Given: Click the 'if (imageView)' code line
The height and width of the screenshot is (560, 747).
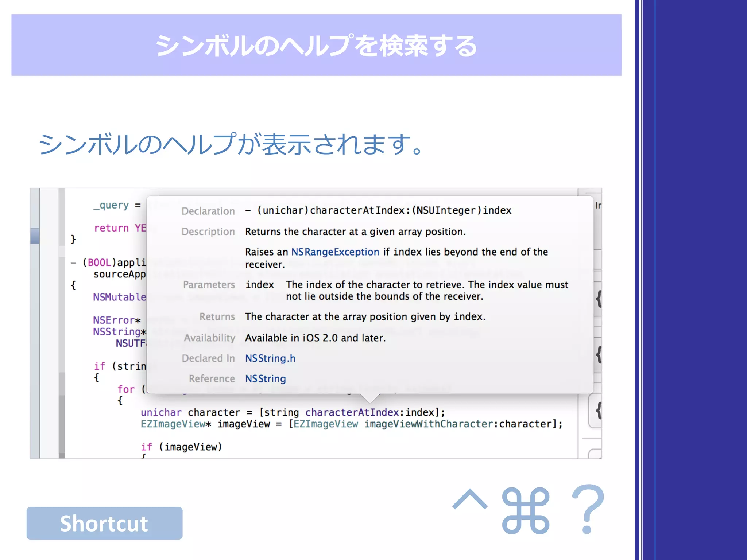Looking at the screenshot, I should [181, 447].
